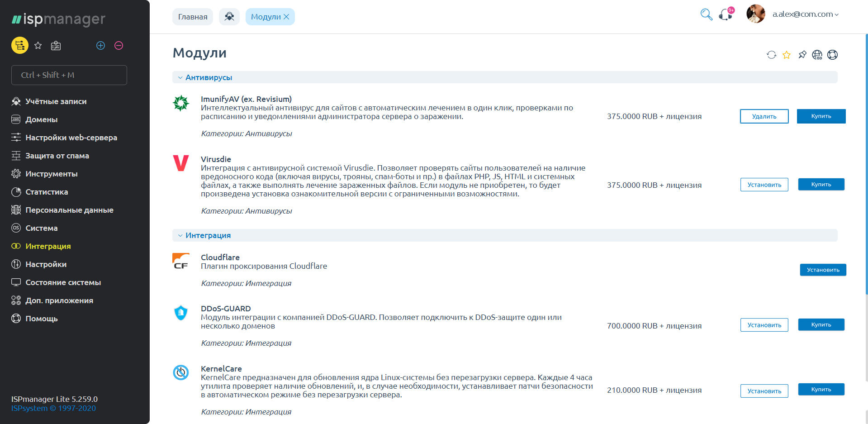Click the KernelCare logo
This screenshot has width=868, height=424.
[181, 372]
